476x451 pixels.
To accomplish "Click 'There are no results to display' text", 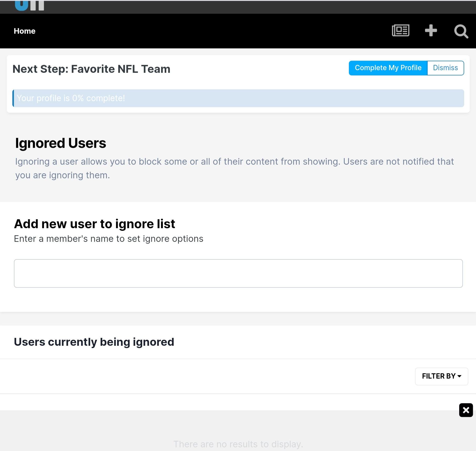I will (238, 444).
